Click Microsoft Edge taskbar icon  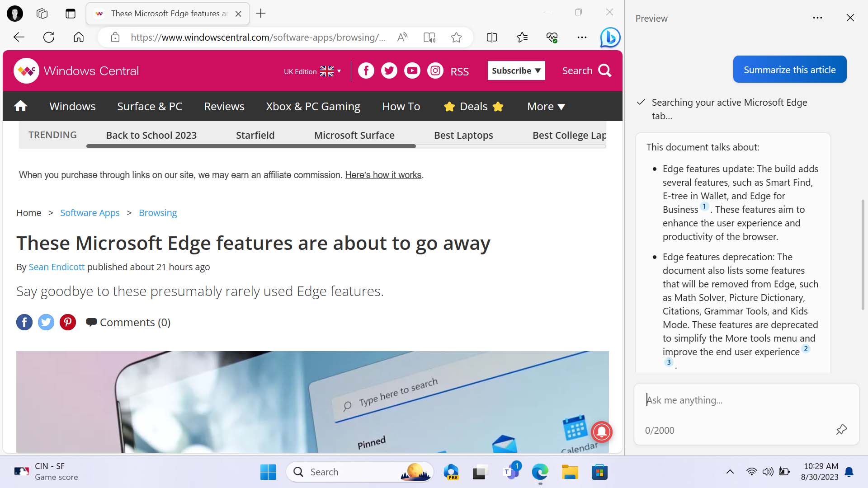(540, 472)
